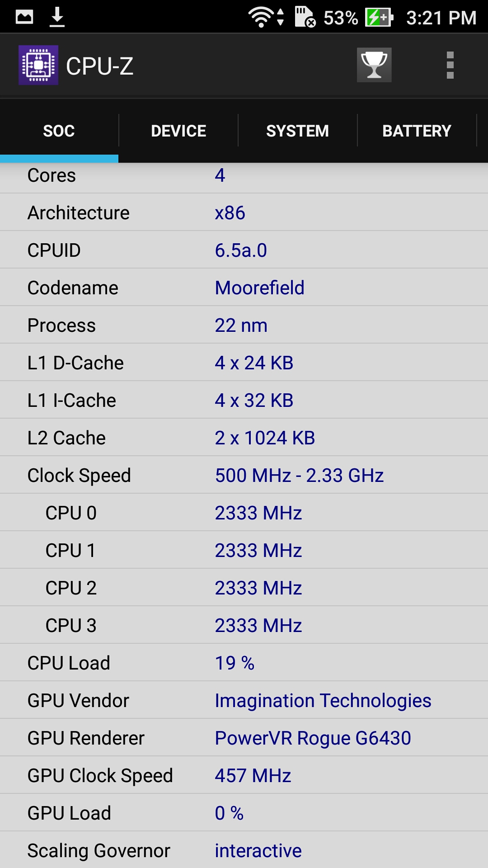
Task: Switch to the DEVICE tab
Action: (178, 131)
